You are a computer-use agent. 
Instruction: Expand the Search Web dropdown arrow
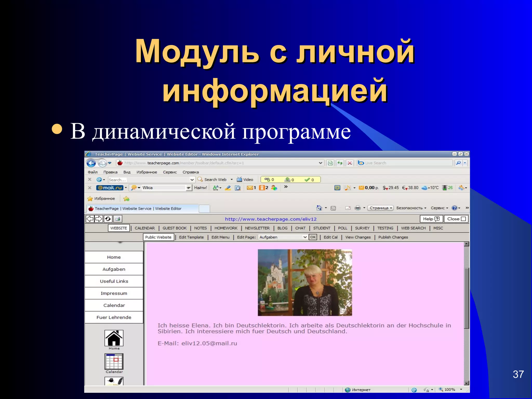click(231, 179)
